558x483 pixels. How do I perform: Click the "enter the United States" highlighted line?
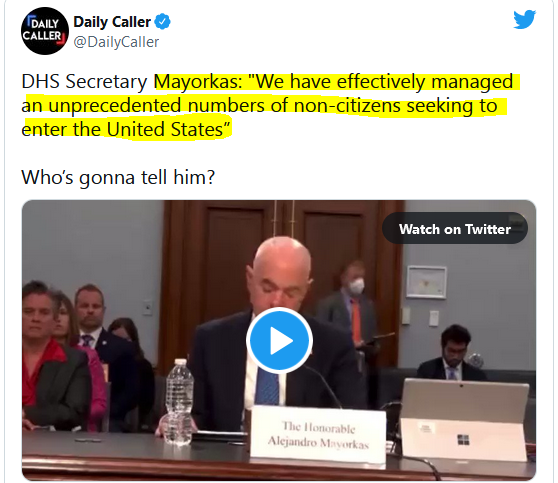pos(126,129)
